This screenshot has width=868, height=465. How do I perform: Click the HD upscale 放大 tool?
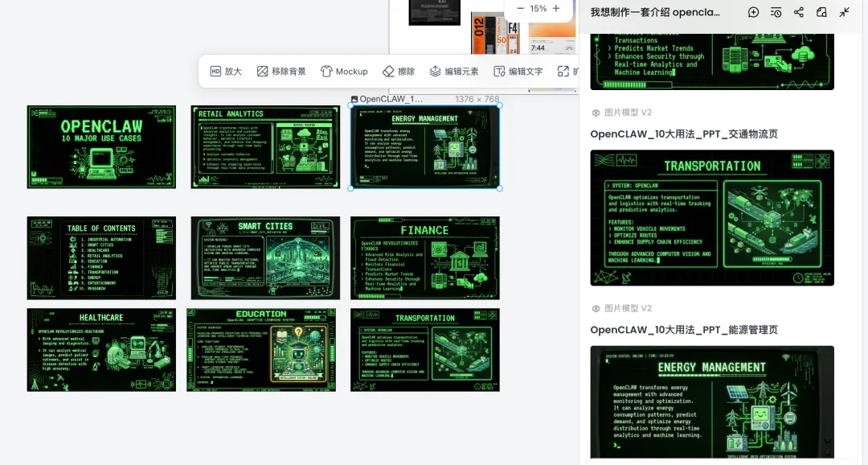226,72
